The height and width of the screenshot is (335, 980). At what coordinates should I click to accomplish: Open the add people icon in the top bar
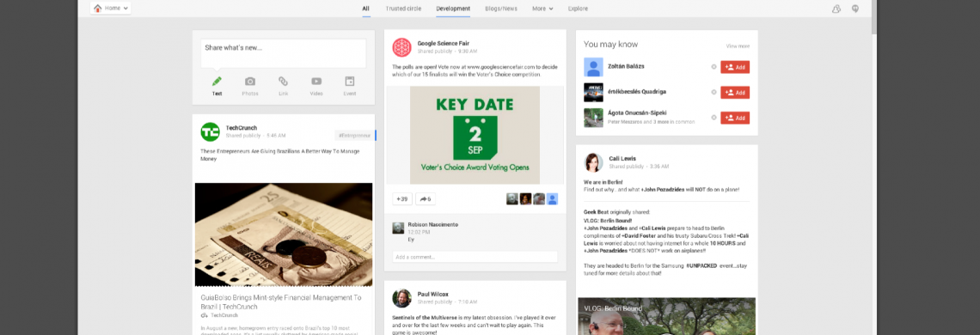click(x=836, y=9)
